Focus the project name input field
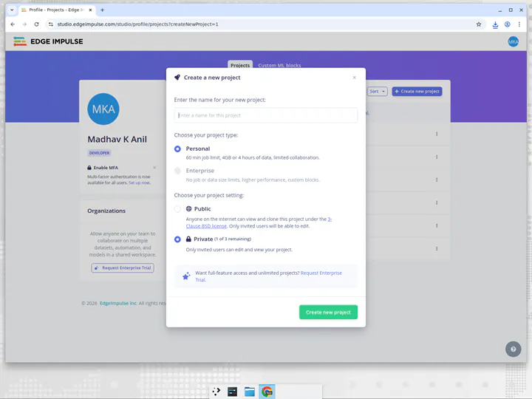The width and height of the screenshot is (532, 399). [266, 115]
